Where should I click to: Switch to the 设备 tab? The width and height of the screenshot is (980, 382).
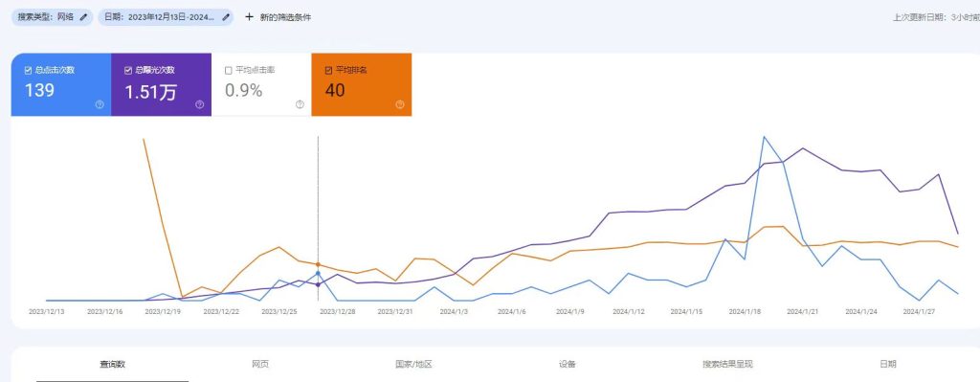point(568,364)
